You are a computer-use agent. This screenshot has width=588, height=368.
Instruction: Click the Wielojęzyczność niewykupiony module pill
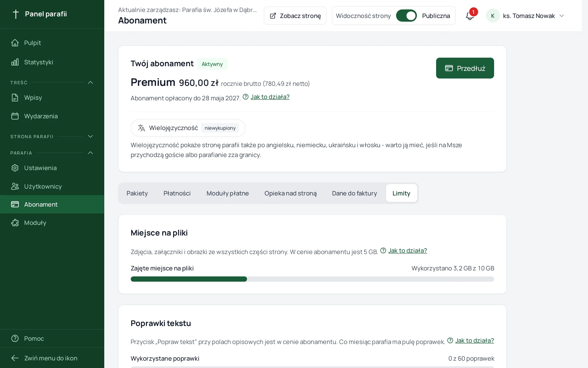pos(188,128)
